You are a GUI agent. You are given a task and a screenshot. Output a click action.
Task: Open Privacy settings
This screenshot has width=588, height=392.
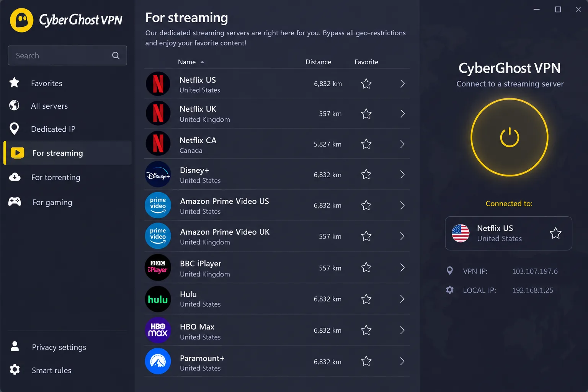tap(67, 347)
